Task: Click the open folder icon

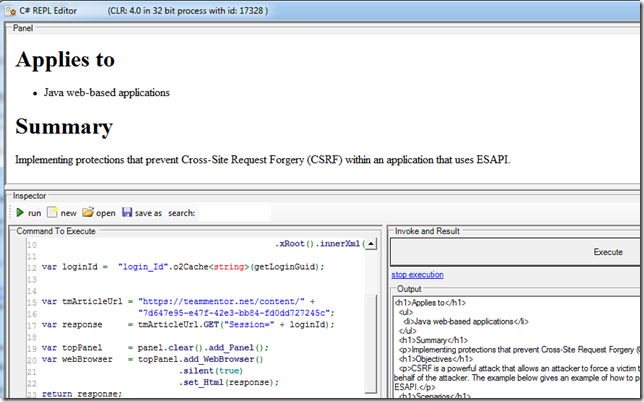Action: click(x=87, y=212)
